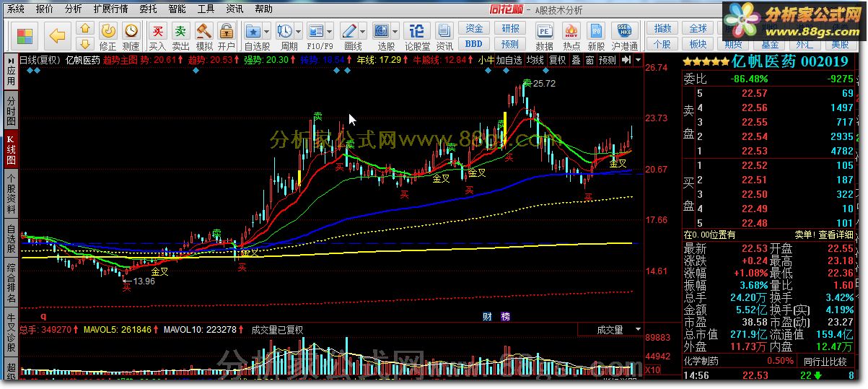This screenshot has height=389, width=868.
Task: Open the 报价 menu
Action: [44, 9]
